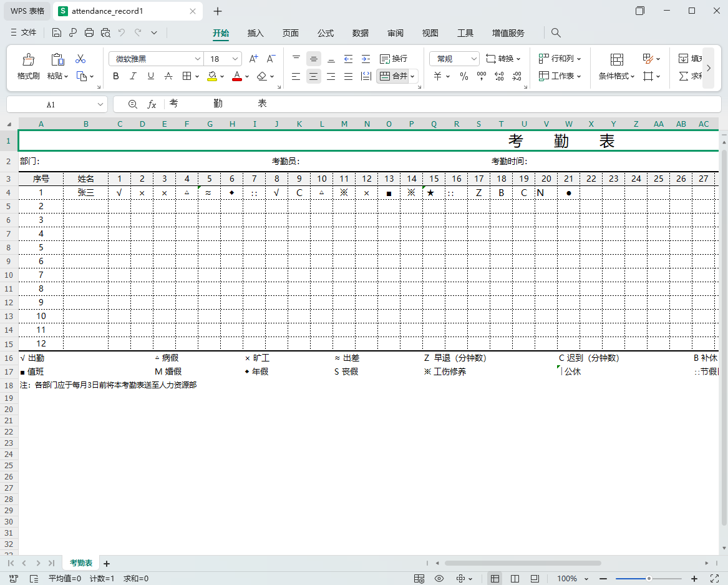Image resolution: width=728 pixels, height=585 pixels.
Task: Click the distributed alignment icon
Action: (x=366, y=76)
